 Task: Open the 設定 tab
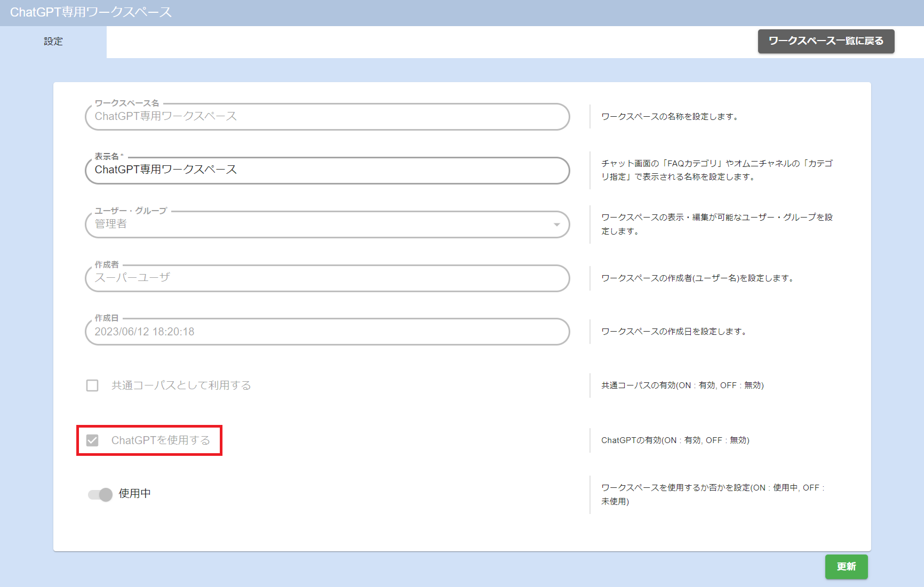(53, 42)
